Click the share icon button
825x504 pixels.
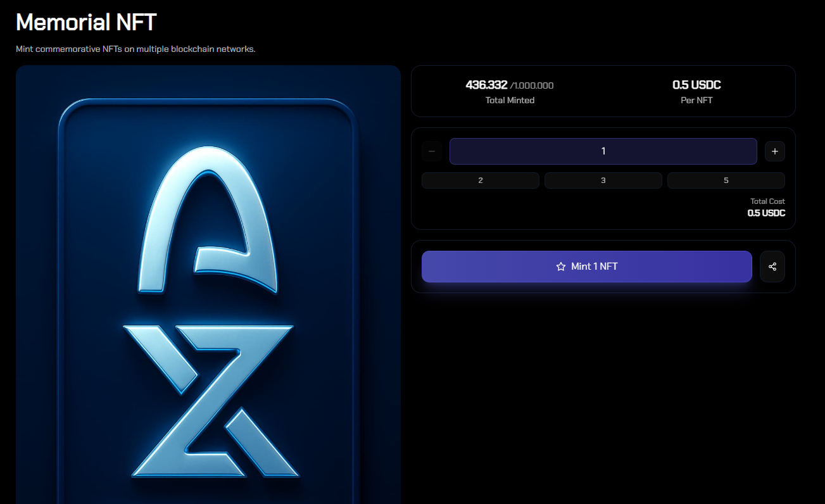[x=772, y=267]
